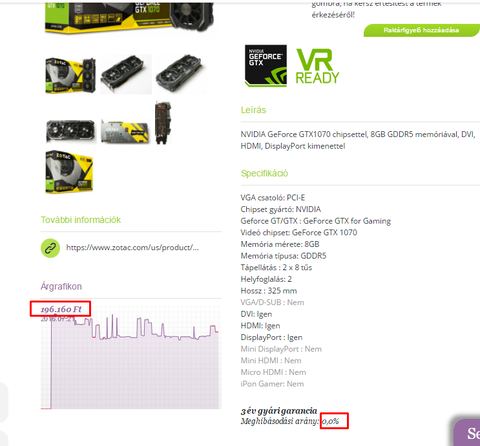This screenshot has width=480, height=446.
Task: Click the NVIDIA GeForce GTX logo badge
Action: [266, 66]
